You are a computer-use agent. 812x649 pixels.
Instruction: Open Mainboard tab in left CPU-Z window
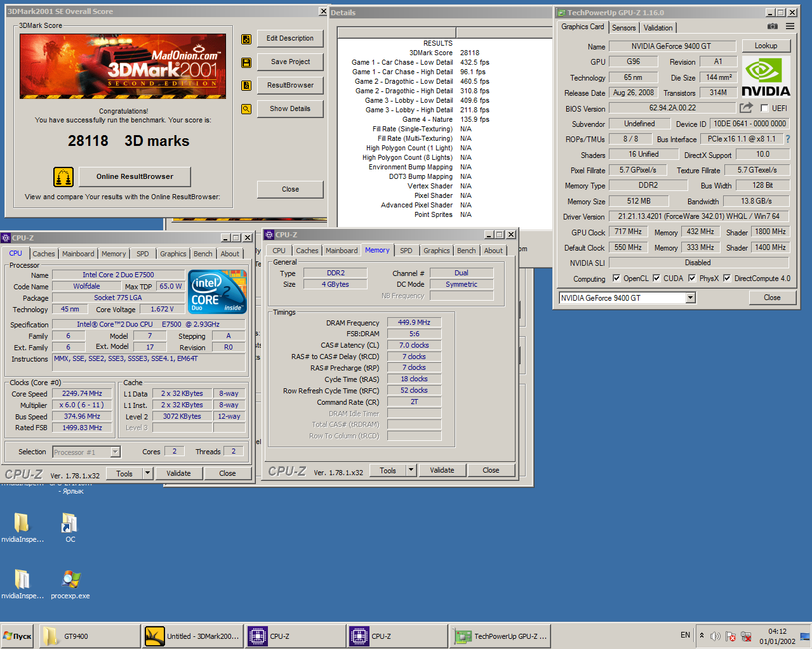pos(78,254)
